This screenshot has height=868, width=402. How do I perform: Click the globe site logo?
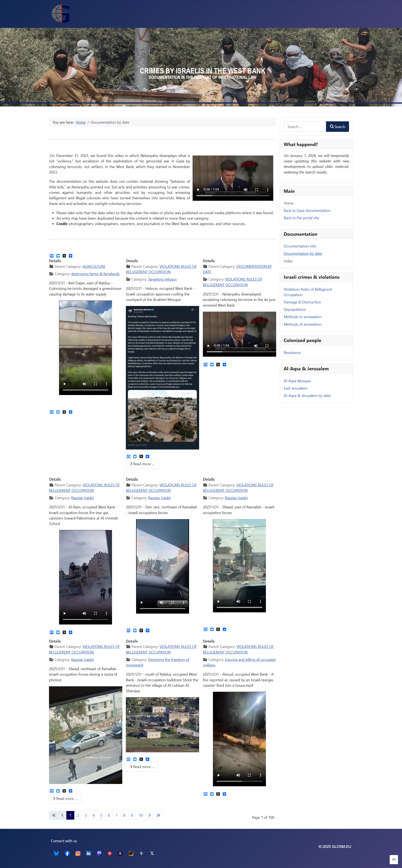61,13
